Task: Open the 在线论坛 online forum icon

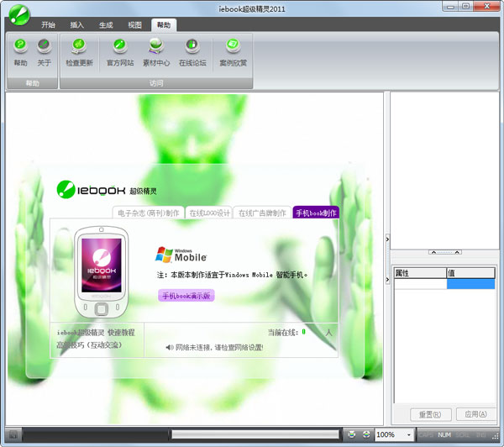Action: 192,52
